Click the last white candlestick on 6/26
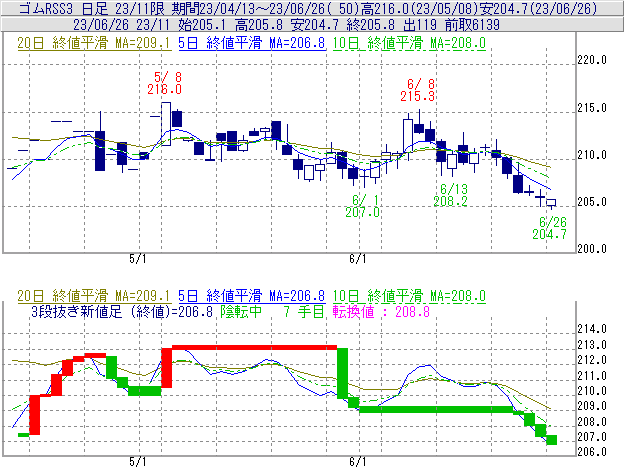624x475 pixels. click(x=551, y=203)
